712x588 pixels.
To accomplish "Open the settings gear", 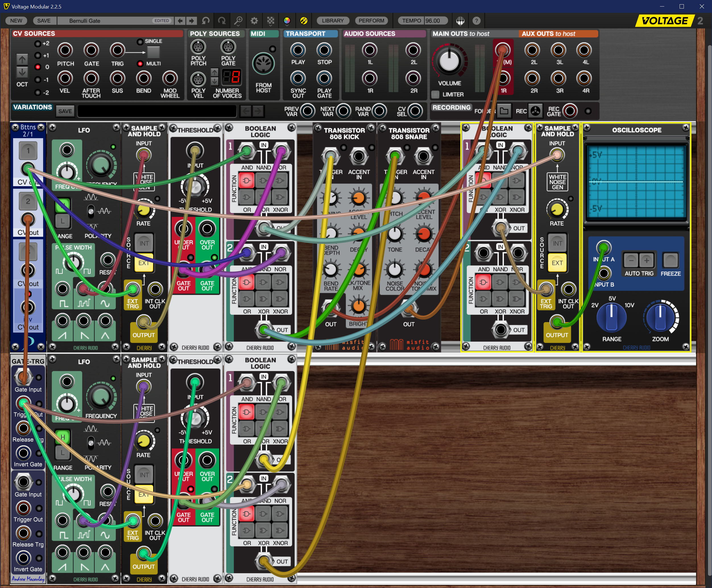I will [254, 21].
